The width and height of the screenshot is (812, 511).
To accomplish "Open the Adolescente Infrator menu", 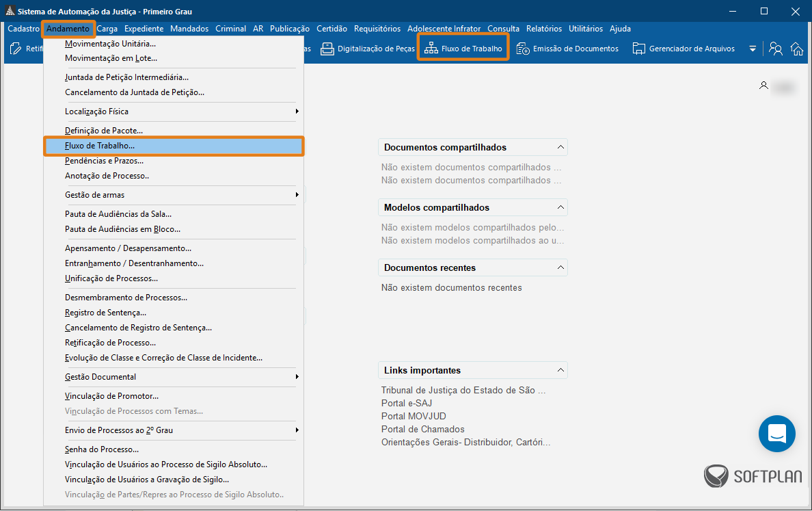I will click(x=444, y=29).
